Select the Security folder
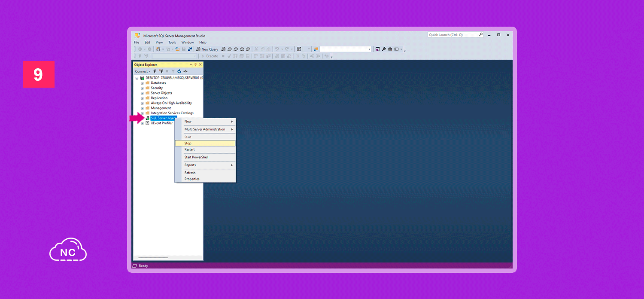 (x=157, y=88)
